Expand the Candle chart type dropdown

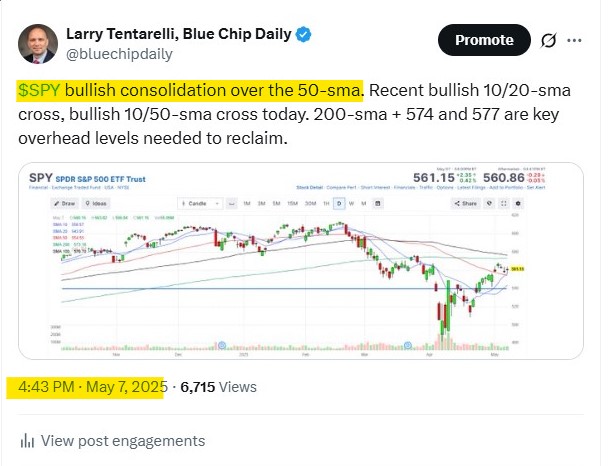click(200, 203)
